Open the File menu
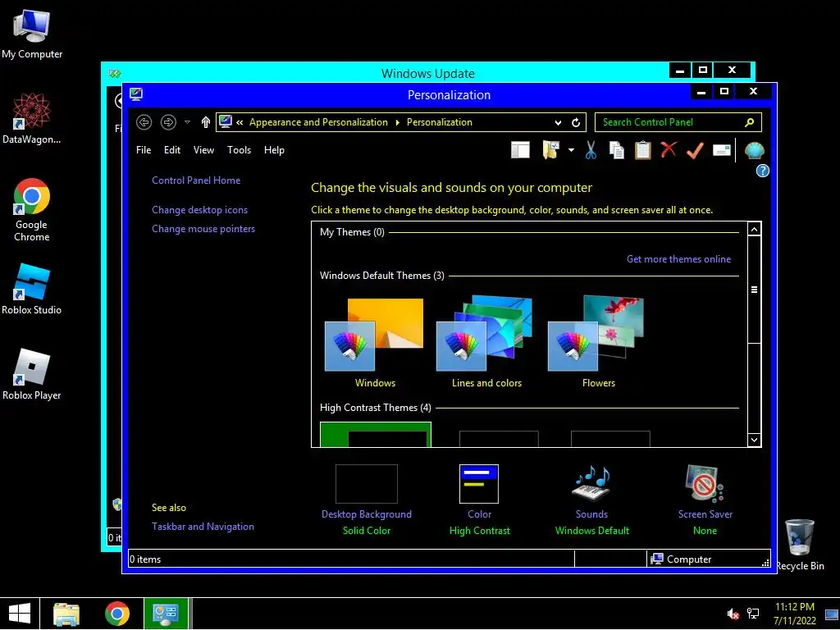Screen dimensions: 840x630 [x=144, y=150]
